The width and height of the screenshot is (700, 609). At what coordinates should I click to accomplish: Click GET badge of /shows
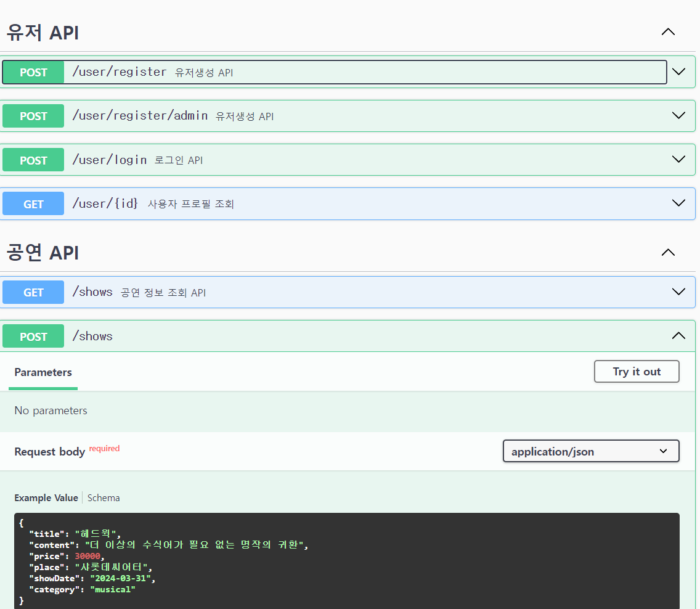[33, 292]
